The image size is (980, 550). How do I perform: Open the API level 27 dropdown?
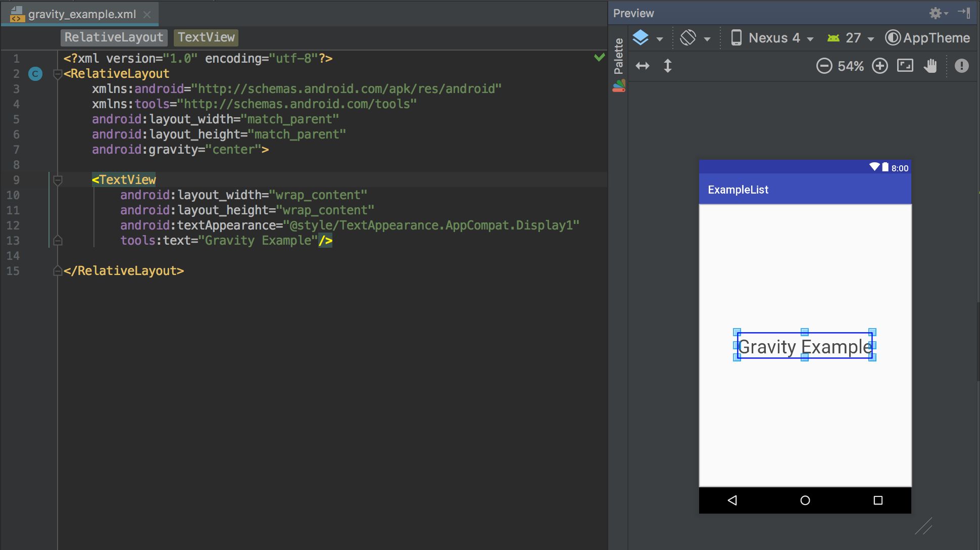tap(852, 38)
